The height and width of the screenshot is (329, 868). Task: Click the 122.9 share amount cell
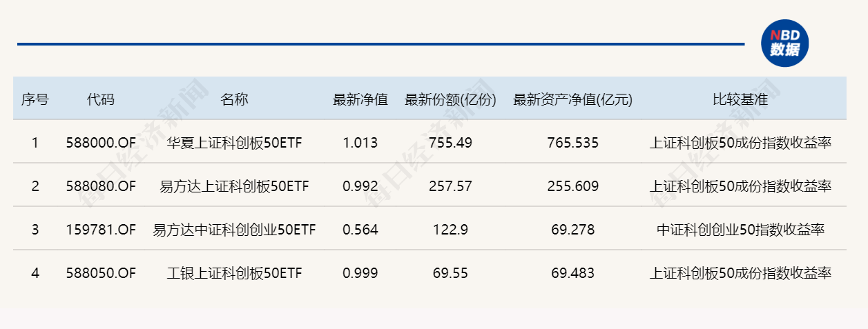pyautogui.click(x=450, y=230)
